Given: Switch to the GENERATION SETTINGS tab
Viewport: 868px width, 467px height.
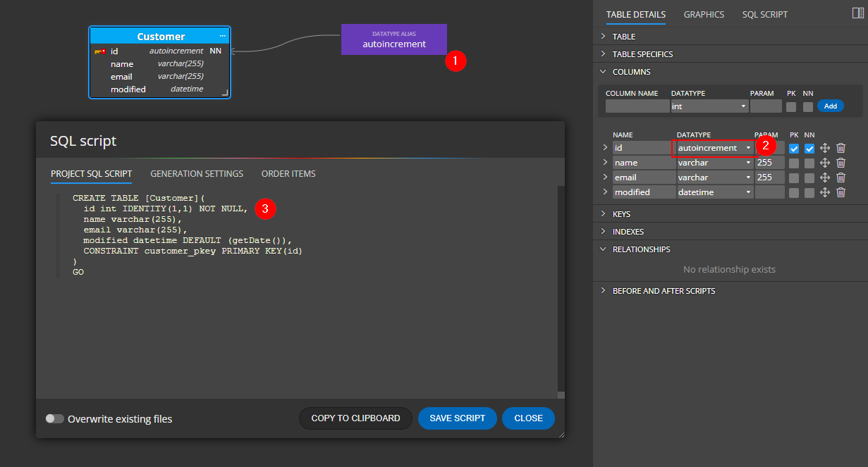Looking at the screenshot, I should point(197,174).
